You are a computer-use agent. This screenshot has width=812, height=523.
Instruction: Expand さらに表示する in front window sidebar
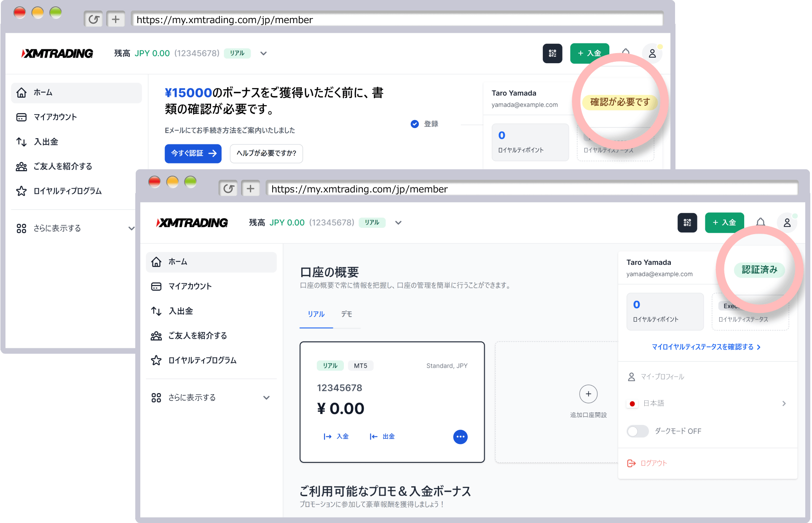coord(211,398)
